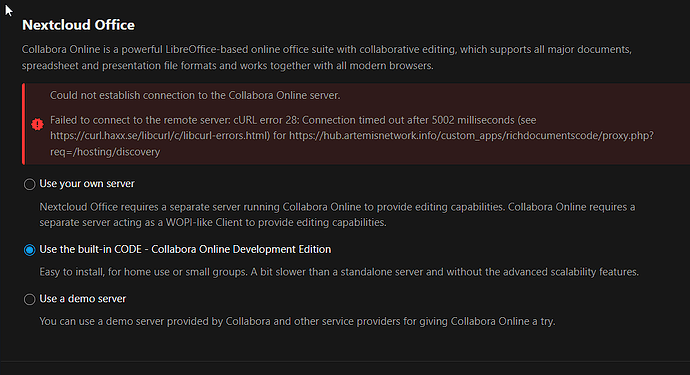Click the red exclamation error icon

tap(37, 124)
